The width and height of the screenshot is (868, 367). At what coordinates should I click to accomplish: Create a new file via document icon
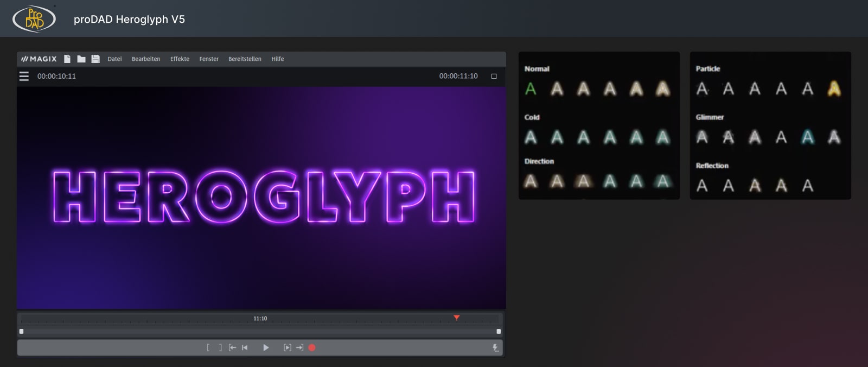(x=67, y=59)
